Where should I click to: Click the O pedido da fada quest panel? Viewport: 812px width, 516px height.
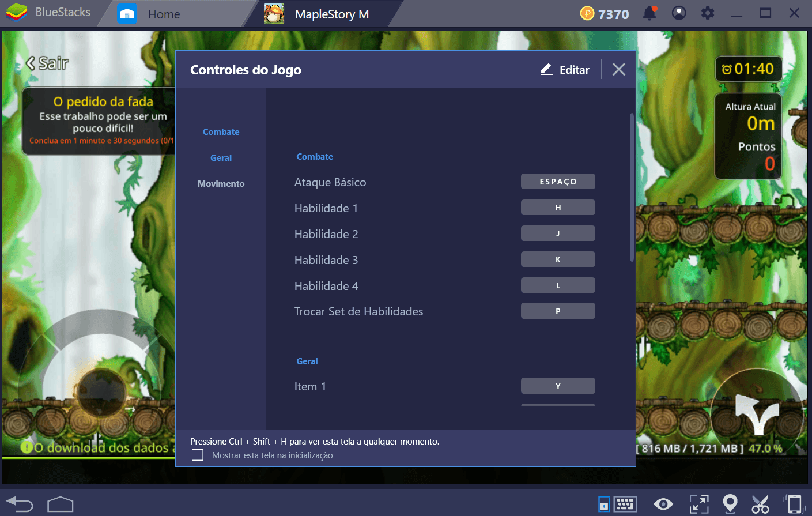click(99, 121)
